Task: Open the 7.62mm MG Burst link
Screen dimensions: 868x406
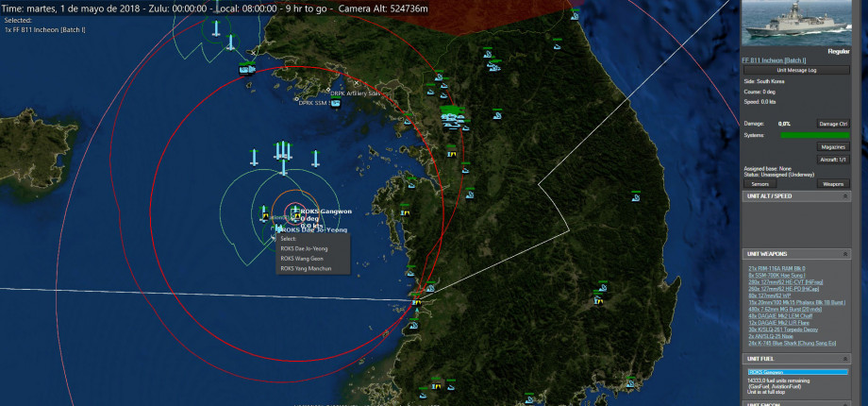Action: tap(785, 310)
